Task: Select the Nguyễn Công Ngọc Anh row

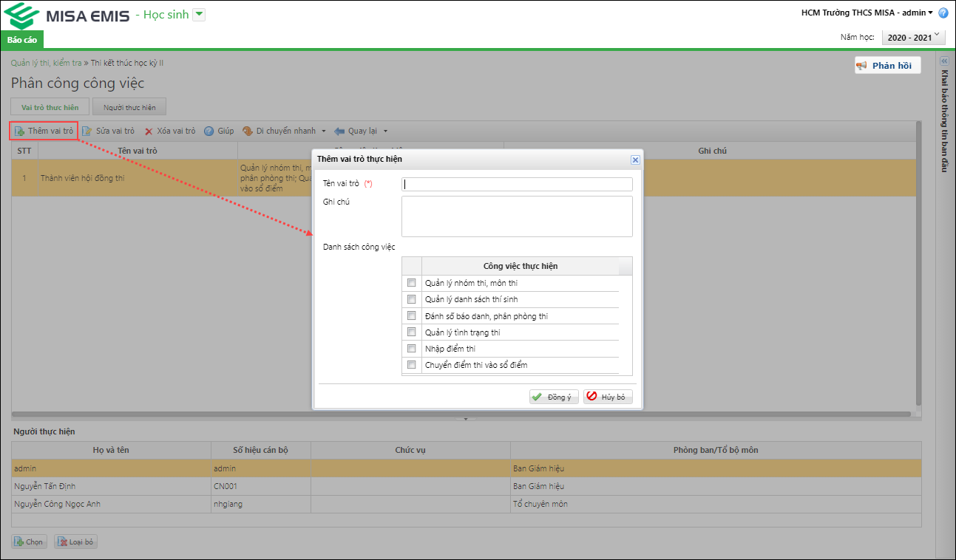Action: coord(467,504)
